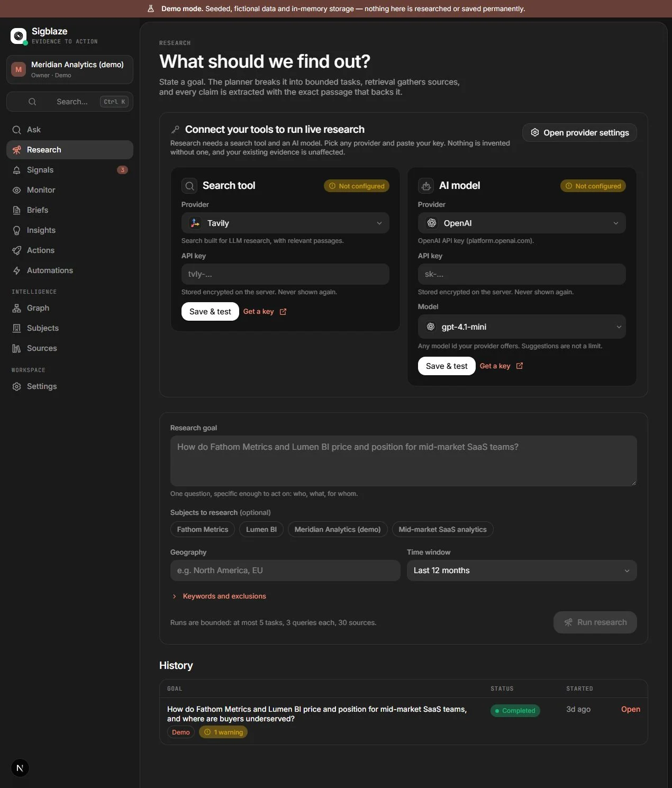
Task: Click the external link icon beside OpenAI Get a key
Action: pyautogui.click(x=520, y=366)
